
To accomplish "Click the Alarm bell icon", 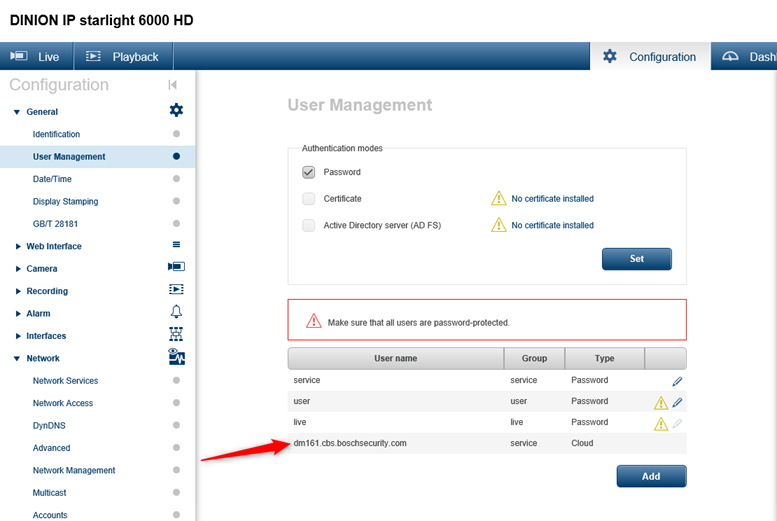I will tap(176, 311).
